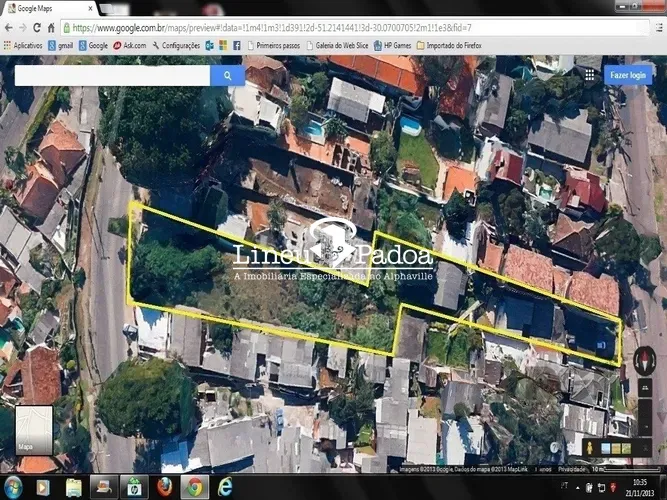Click the blue search magnifier button
667x500 pixels.
click(x=227, y=75)
